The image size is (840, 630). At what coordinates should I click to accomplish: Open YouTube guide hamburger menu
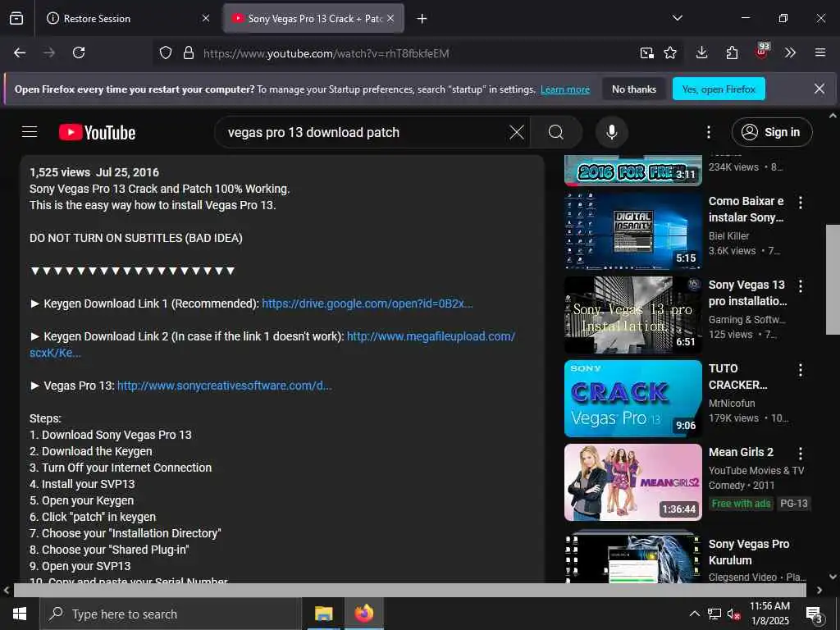[x=30, y=132]
